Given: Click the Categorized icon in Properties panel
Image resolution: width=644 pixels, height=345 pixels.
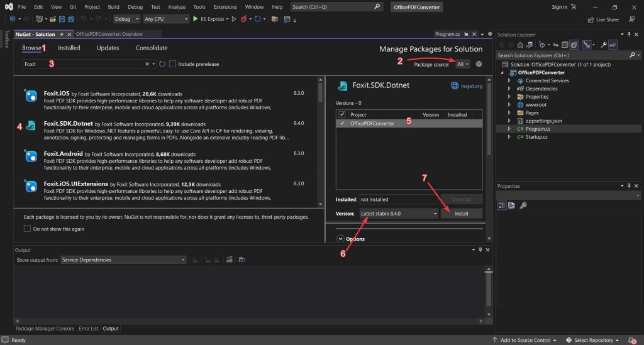Looking at the screenshot, I should pos(502,205).
